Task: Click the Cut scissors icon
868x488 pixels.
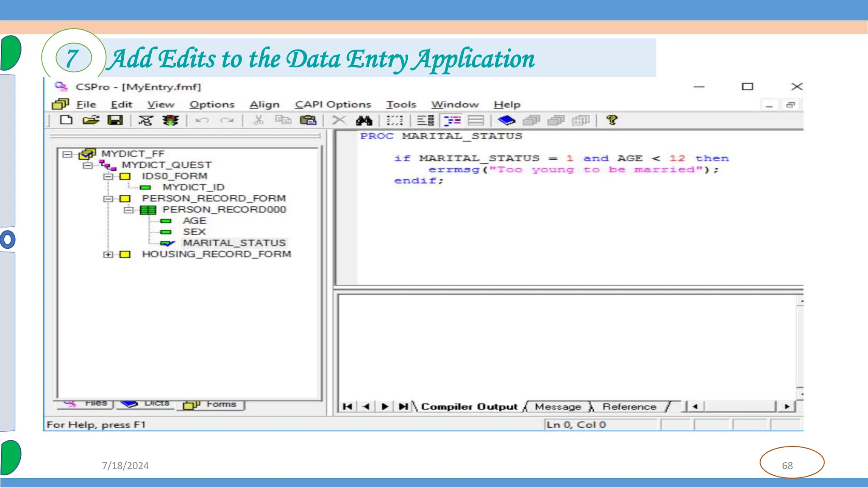Action: [259, 120]
